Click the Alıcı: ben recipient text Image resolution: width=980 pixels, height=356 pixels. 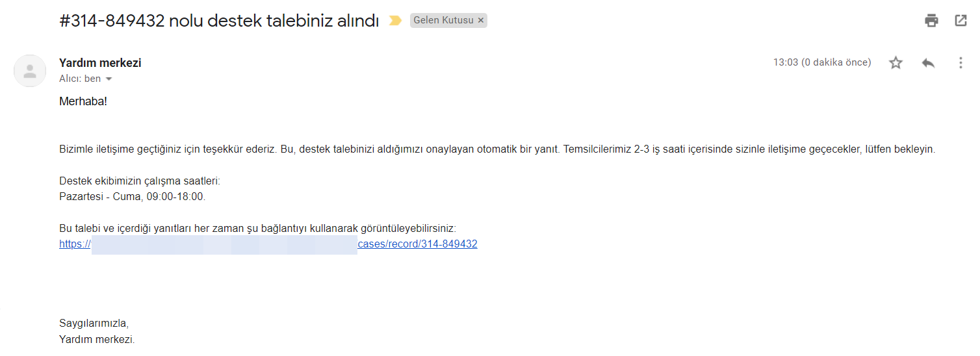[x=80, y=79]
